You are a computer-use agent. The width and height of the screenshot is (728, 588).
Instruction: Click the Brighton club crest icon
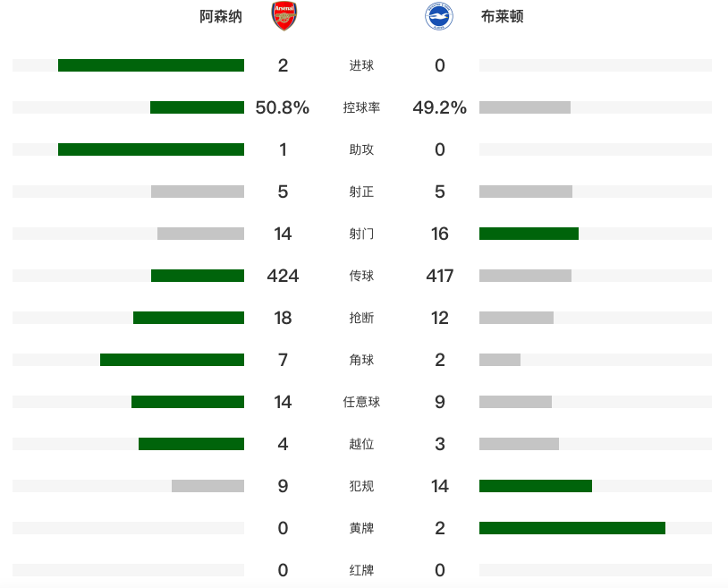coord(439,17)
